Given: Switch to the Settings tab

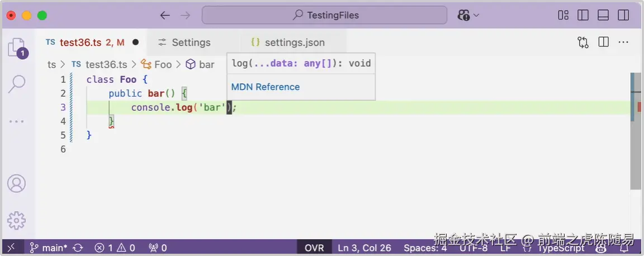Looking at the screenshot, I should pyautogui.click(x=185, y=42).
